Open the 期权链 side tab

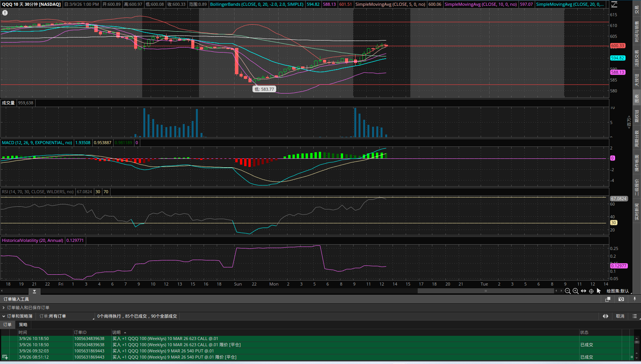coord(637,116)
